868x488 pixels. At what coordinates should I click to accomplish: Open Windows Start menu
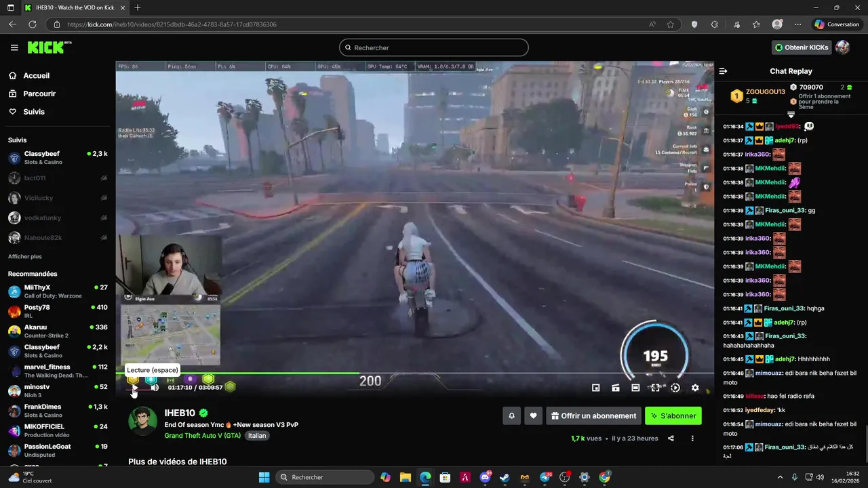[x=264, y=477]
